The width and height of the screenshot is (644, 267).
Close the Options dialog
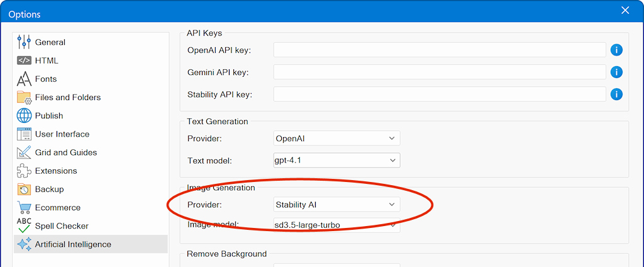point(625,10)
